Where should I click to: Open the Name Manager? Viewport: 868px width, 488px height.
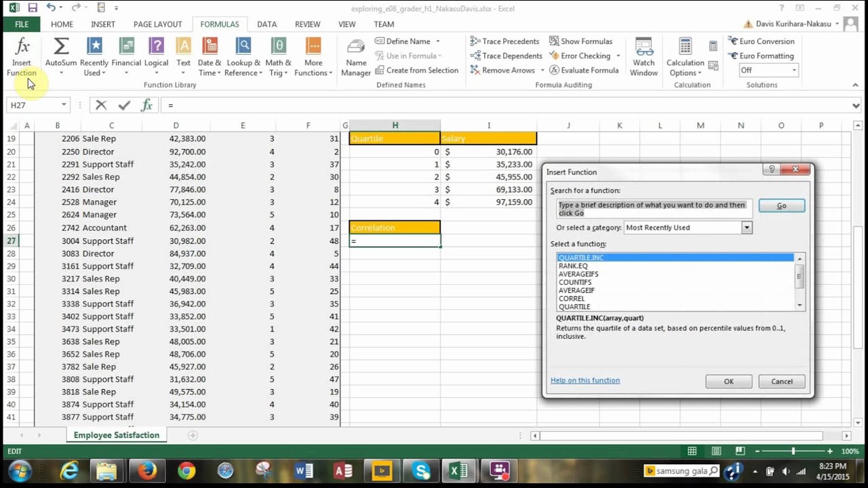(x=356, y=58)
